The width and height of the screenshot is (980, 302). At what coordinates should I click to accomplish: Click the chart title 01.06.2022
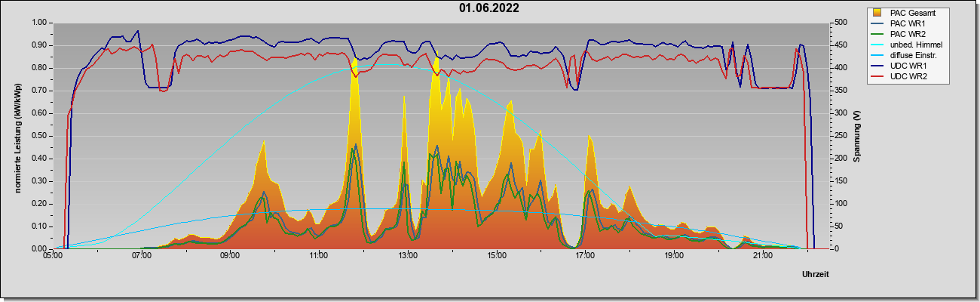488,8
